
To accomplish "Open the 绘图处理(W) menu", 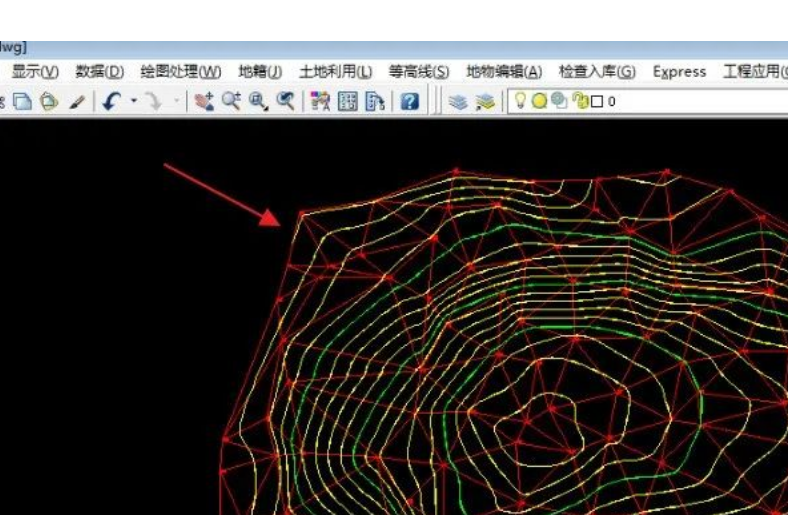I will point(180,72).
